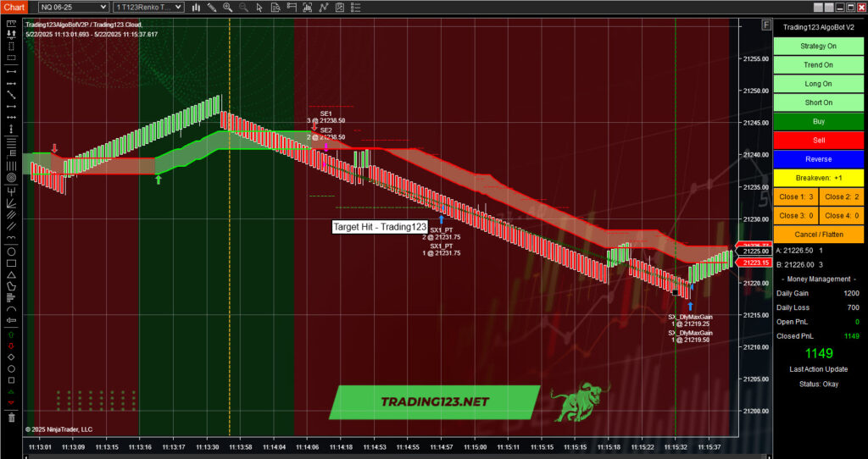Screen dimensions: 868x459
Task: Click the Cancel / Flatten button
Action: 818,235
